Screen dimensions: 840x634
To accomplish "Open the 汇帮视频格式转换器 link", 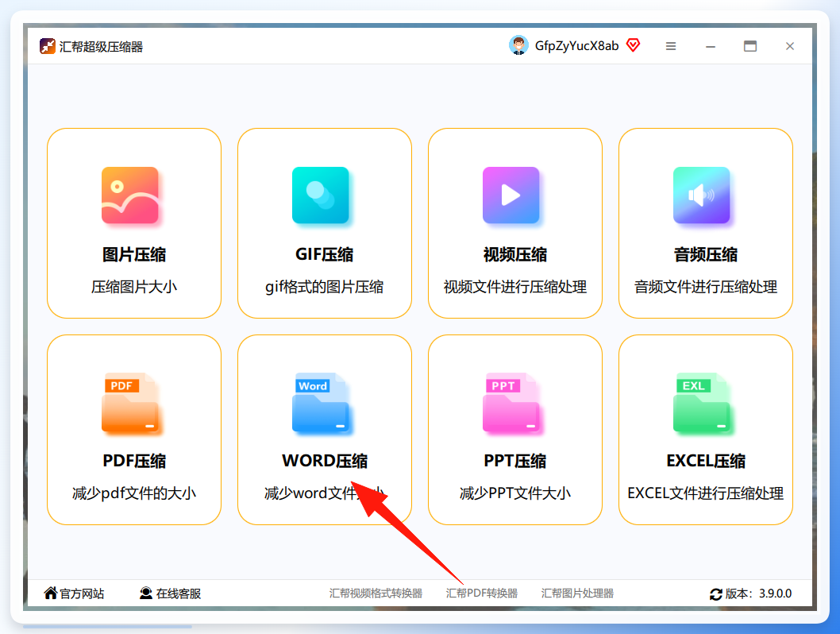I will click(x=376, y=593).
